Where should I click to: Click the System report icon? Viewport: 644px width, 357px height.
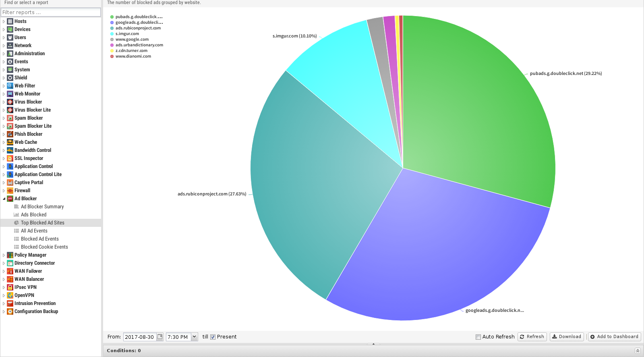tap(10, 70)
